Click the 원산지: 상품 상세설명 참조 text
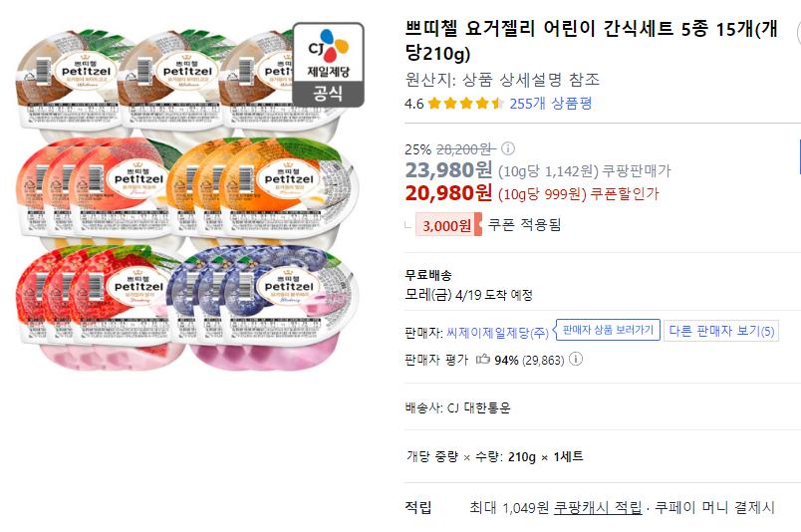 click(x=502, y=80)
